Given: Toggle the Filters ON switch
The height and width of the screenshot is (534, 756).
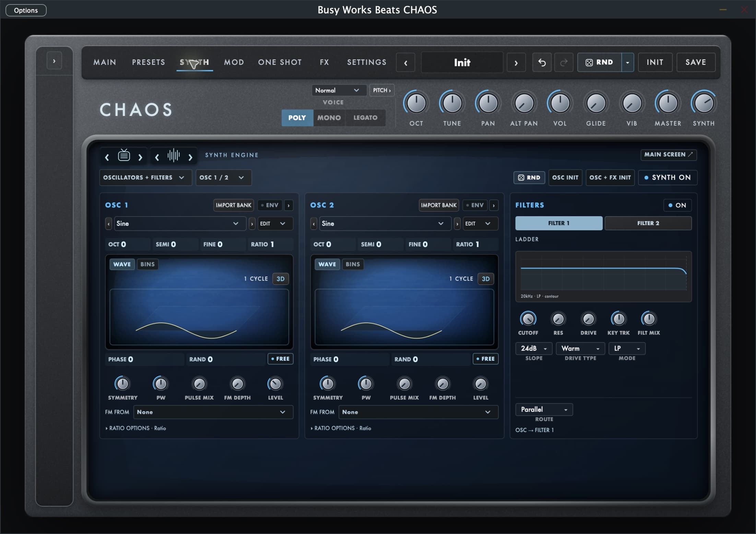Looking at the screenshot, I should [677, 205].
